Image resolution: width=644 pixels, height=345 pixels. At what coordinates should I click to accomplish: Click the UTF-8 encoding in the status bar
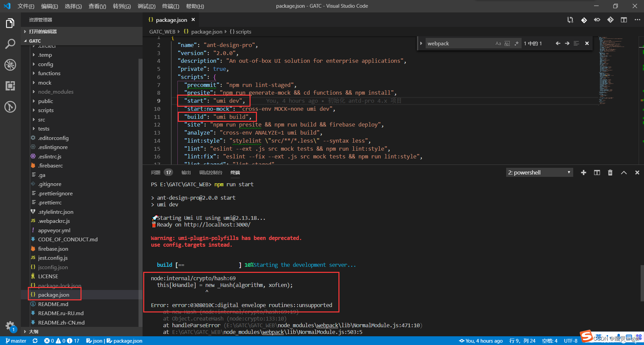(x=571, y=341)
